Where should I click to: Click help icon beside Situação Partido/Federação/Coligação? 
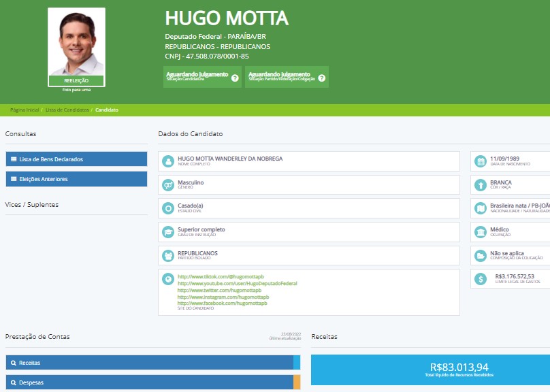click(x=322, y=78)
